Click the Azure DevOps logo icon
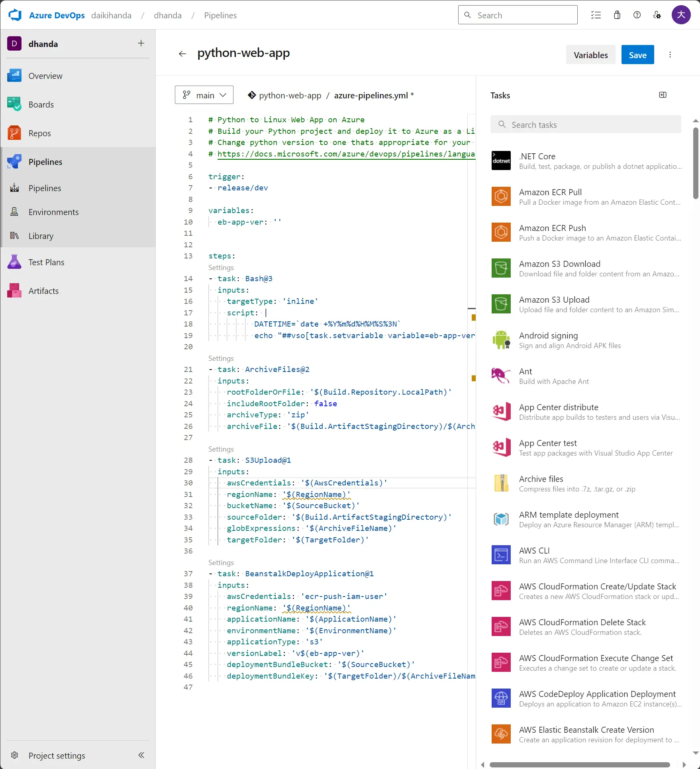Viewport: 700px width, 769px height. (15, 15)
